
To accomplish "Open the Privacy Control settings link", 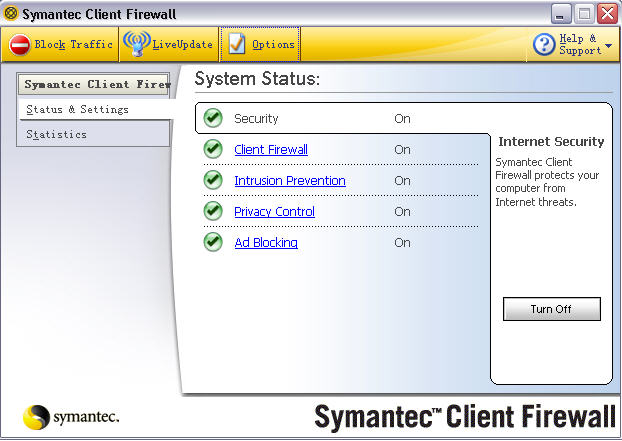I will tap(274, 212).
